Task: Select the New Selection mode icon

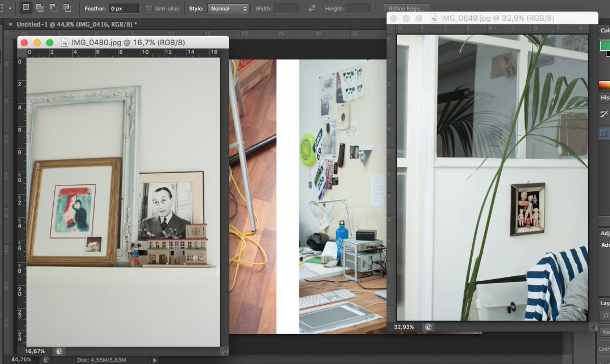Action: 26,8
